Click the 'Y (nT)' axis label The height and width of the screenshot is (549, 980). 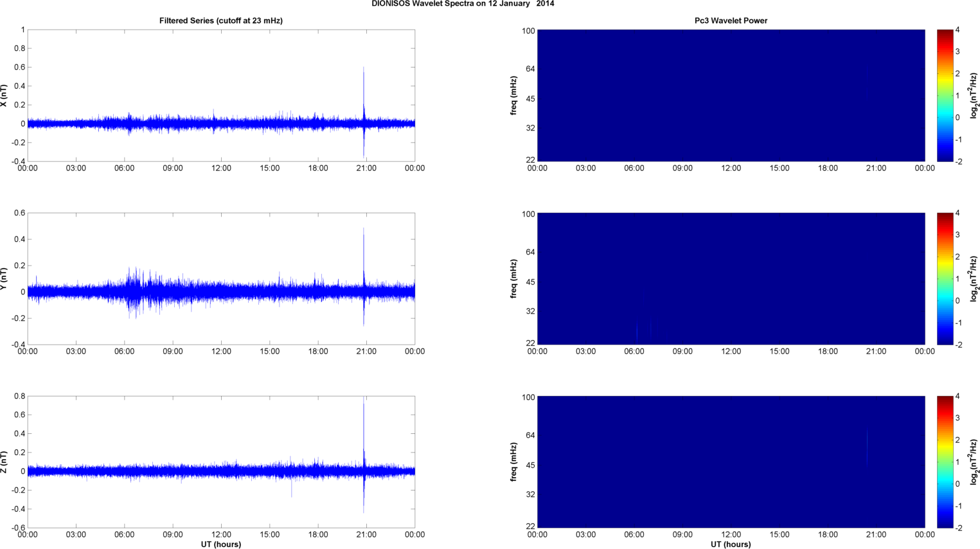4,279
